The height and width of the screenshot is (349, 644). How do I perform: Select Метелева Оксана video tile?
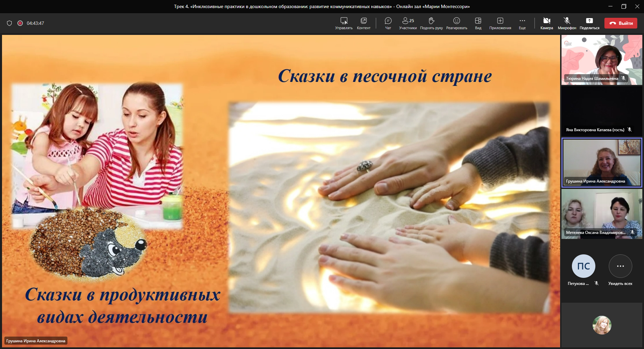coord(602,214)
